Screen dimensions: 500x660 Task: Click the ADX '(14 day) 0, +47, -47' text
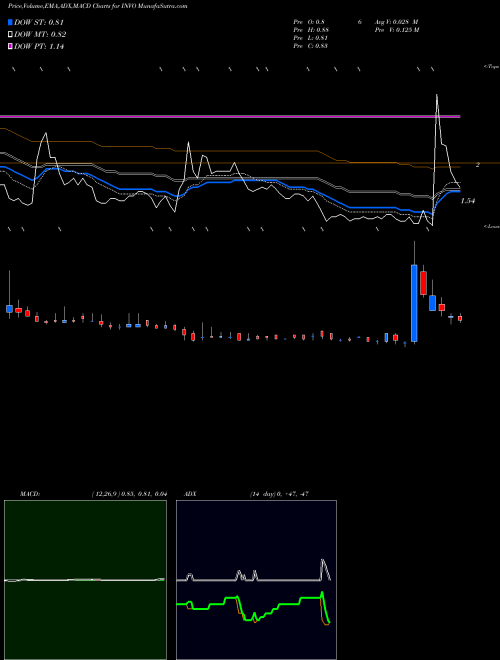(279, 494)
